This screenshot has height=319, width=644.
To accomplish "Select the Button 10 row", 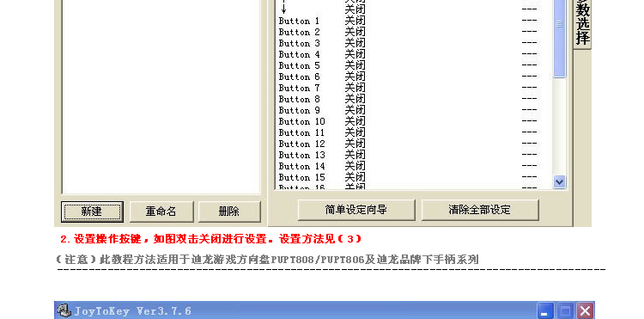I will coord(414,121).
